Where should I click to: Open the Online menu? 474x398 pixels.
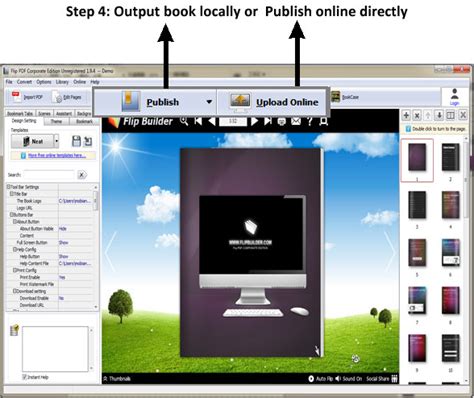coord(79,82)
